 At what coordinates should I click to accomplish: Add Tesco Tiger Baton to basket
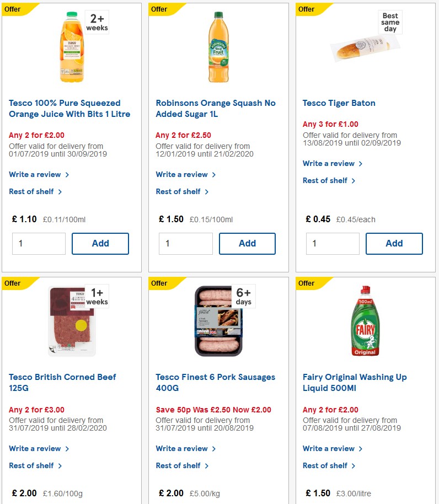394,243
